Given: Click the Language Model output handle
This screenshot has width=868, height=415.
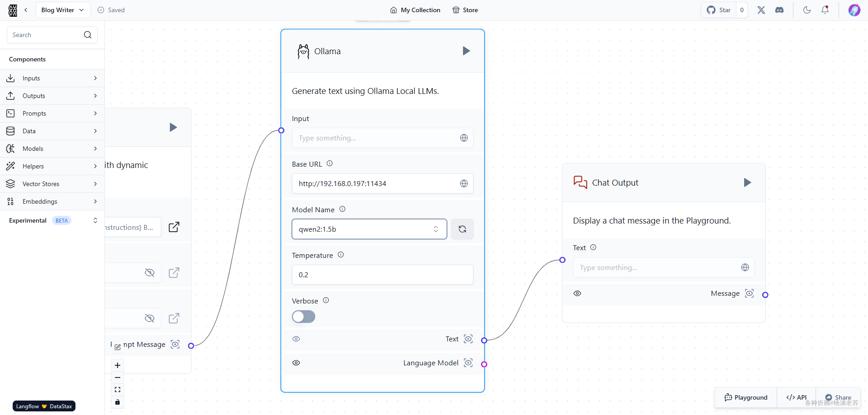Looking at the screenshot, I should tap(484, 364).
